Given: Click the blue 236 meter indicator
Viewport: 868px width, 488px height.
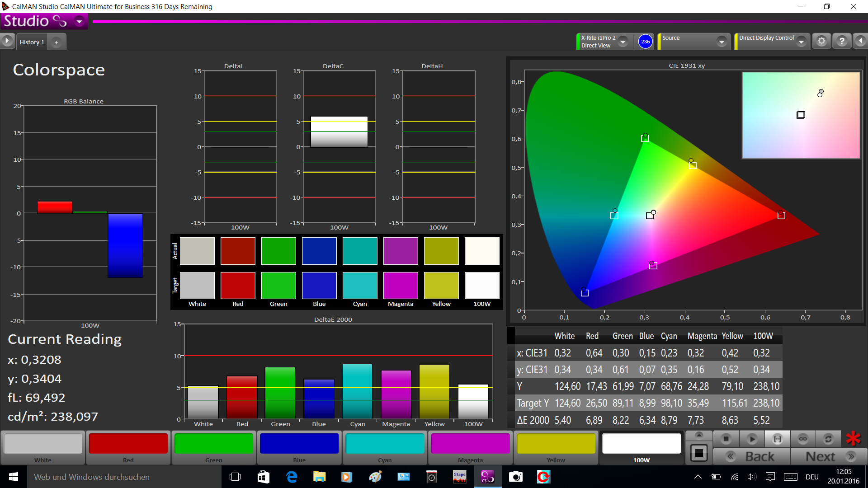Looking at the screenshot, I should (x=645, y=42).
